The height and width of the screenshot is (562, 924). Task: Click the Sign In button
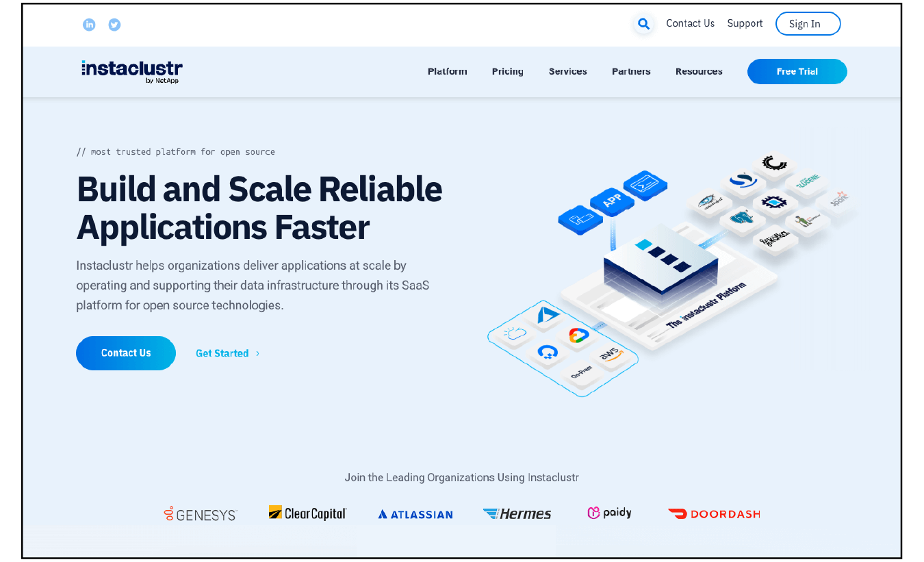(808, 24)
